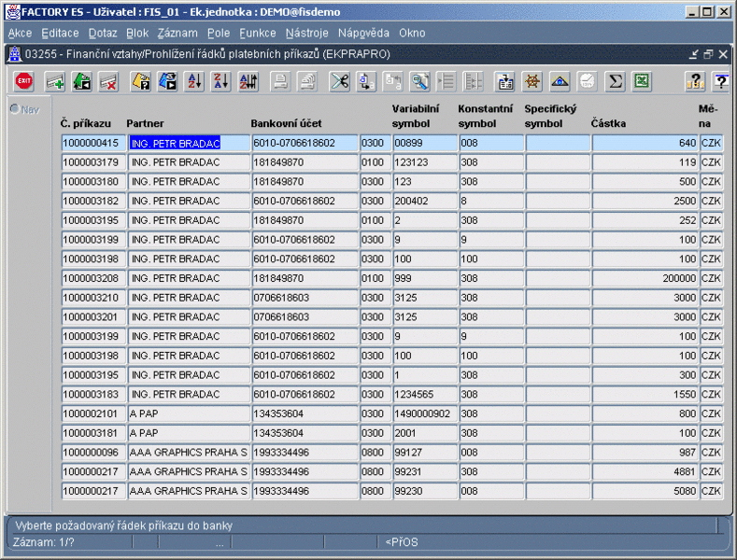Image resolution: width=737 pixels, height=560 pixels.
Task: Click the greyed clock icon
Action: tap(587, 81)
